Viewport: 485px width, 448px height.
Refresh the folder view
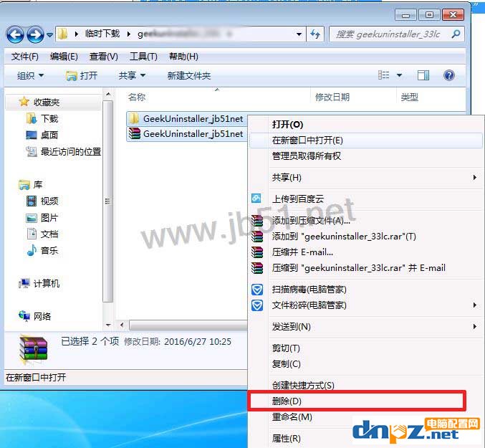(315, 34)
